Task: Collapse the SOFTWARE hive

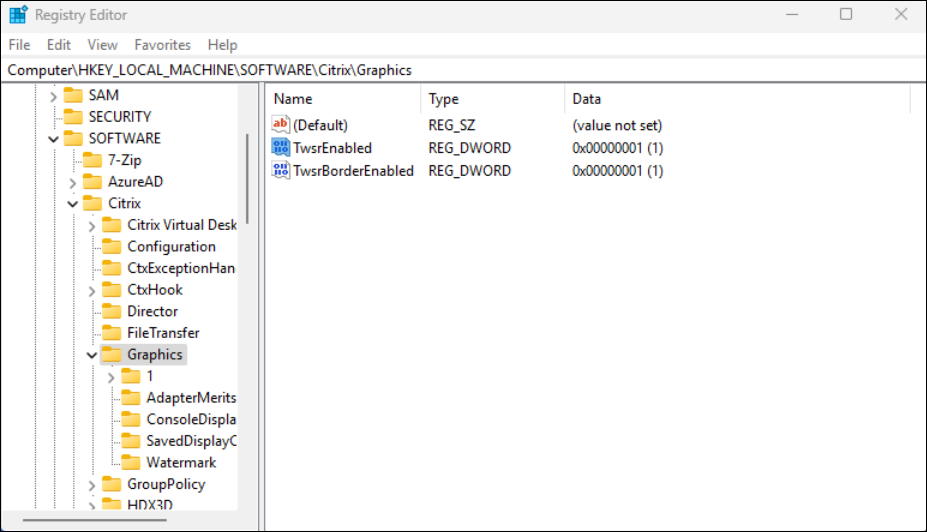Action: (x=54, y=139)
